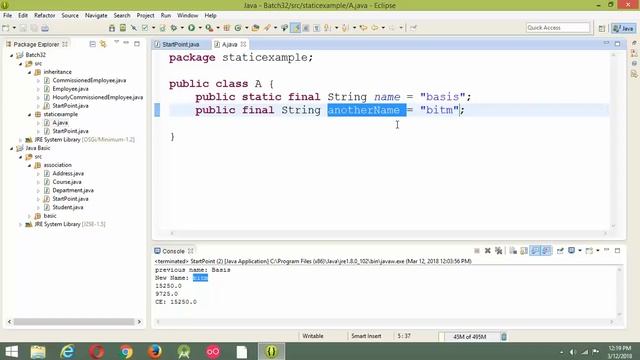Open dropdown arrow next to Debug icon
This screenshot has height=360, width=640.
point(182,28)
